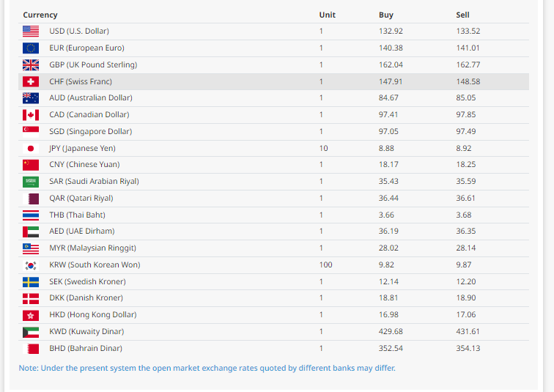Click the UK flag icon
This screenshot has height=392, width=554.
point(31,64)
